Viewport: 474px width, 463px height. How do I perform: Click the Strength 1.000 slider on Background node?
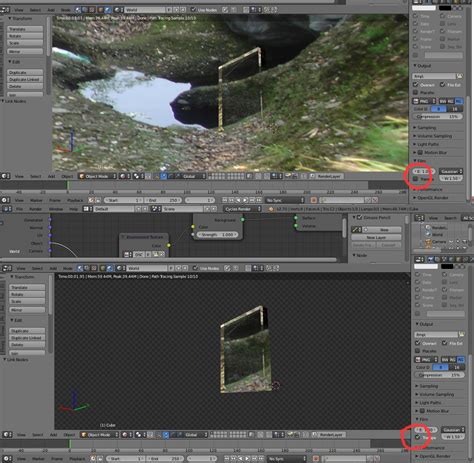(x=217, y=235)
